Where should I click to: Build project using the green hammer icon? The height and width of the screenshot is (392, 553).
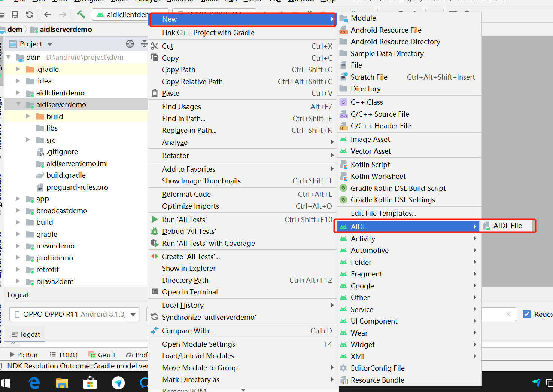click(80, 14)
